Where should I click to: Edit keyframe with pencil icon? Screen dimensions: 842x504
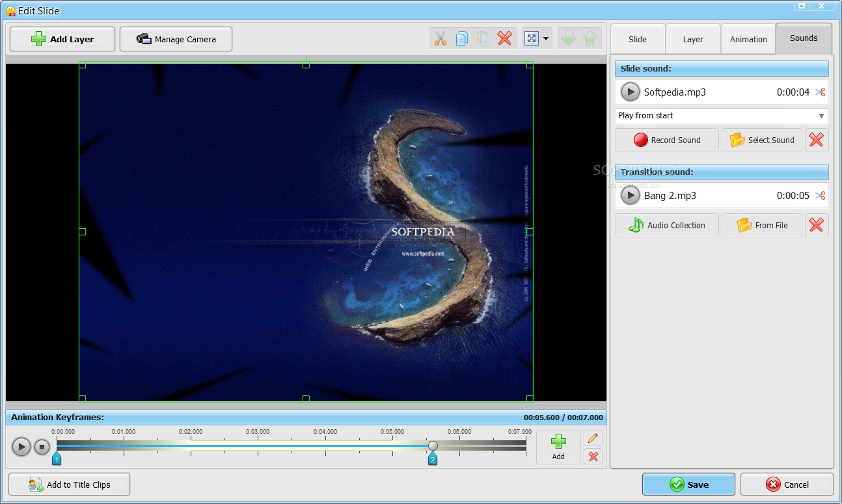tap(593, 438)
